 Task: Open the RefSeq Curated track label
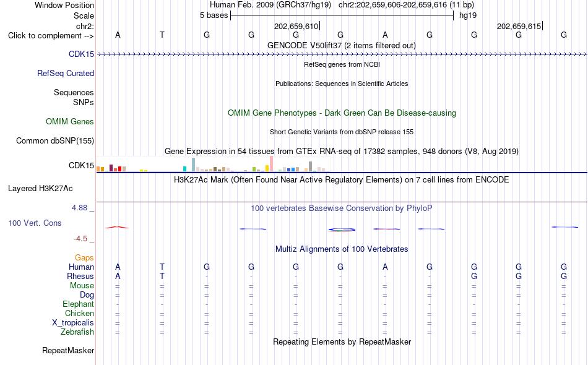[x=65, y=73]
